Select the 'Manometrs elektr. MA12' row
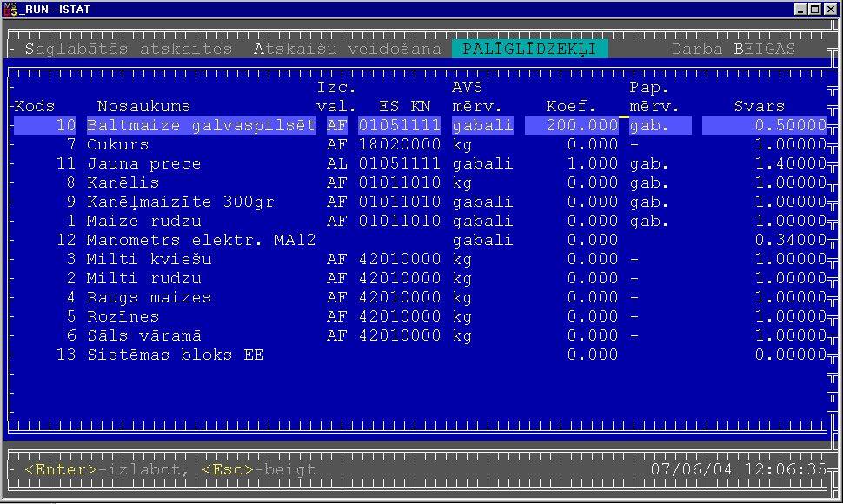 tap(421, 240)
